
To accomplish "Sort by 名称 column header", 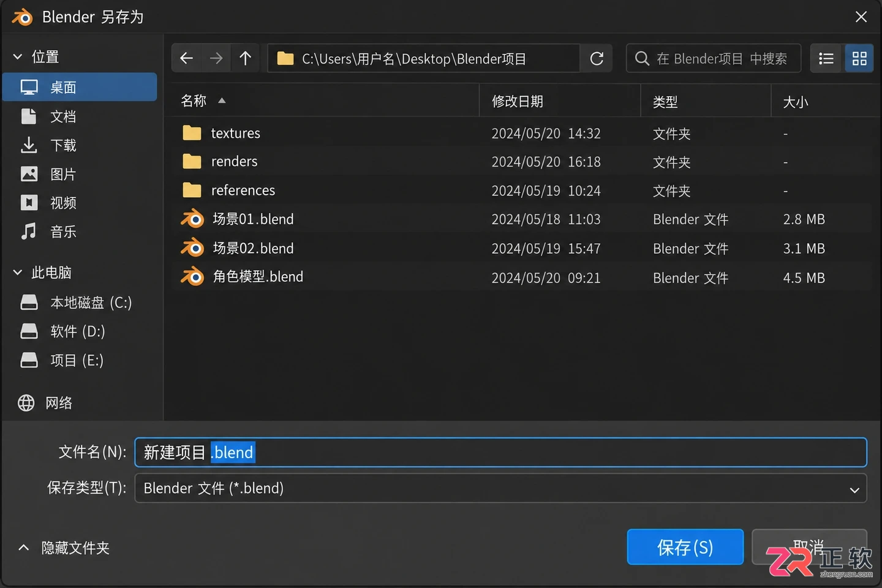I will click(194, 100).
